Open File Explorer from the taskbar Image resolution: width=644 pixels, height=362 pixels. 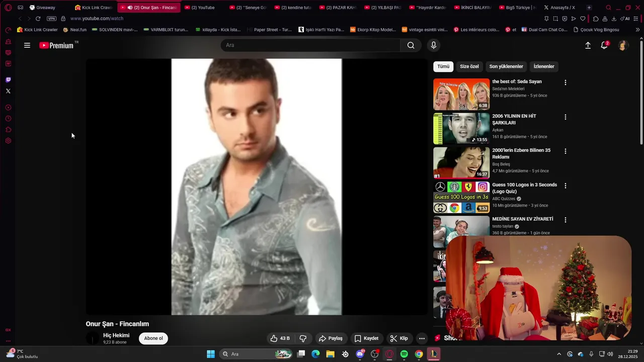(x=330, y=354)
